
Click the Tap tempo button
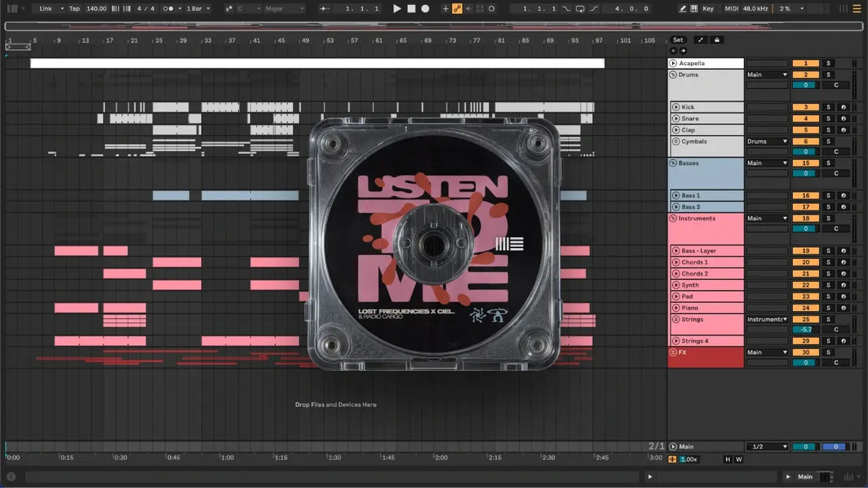(75, 9)
